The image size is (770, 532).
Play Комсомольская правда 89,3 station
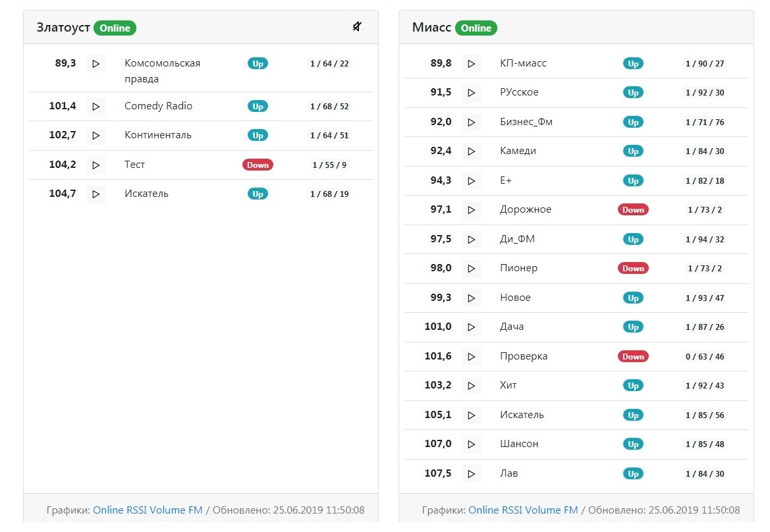(x=96, y=64)
